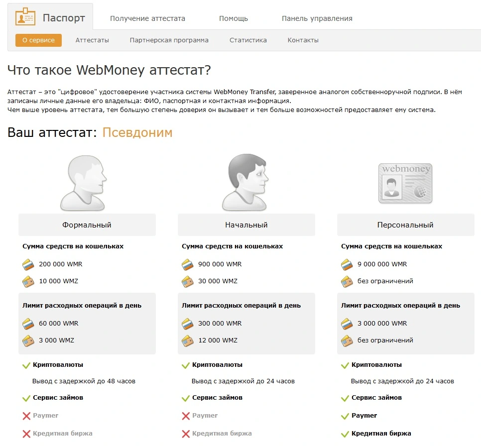Click the Персональный certificate header
The image size is (481, 448).
click(405, 225)
